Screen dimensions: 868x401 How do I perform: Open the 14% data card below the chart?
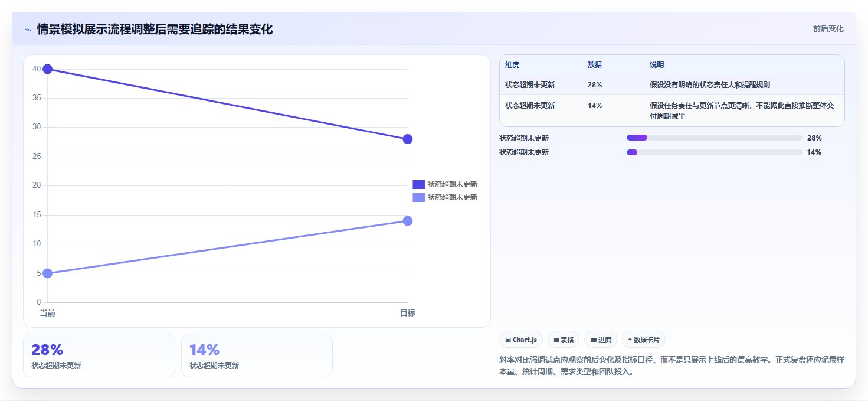pos(257,356)
